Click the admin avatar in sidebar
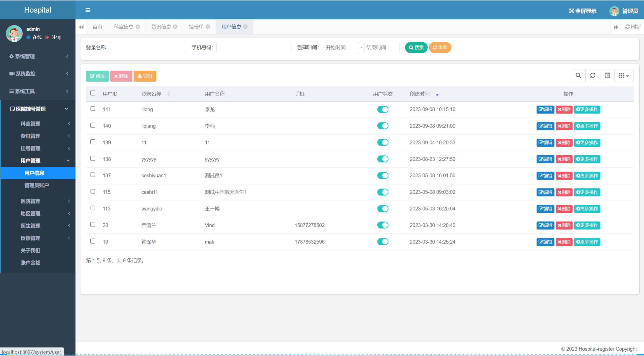The height and width of the screenshot is (356, 644). pos(14,33)
